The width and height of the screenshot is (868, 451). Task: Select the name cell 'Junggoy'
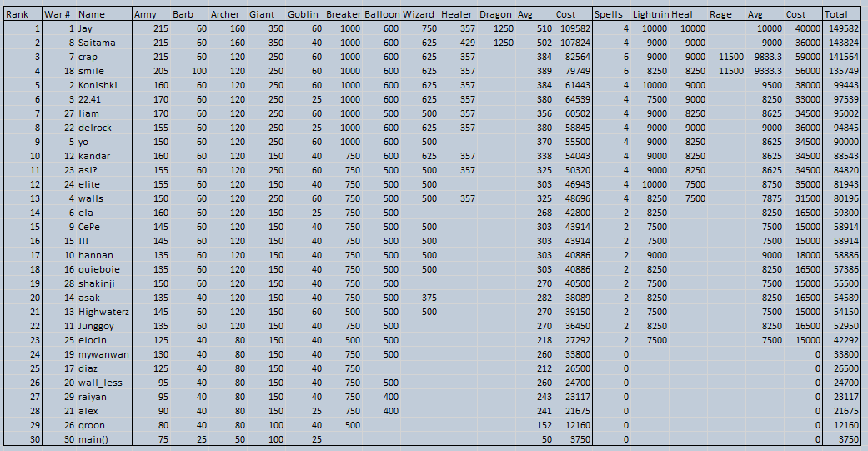tap(96, 327)
